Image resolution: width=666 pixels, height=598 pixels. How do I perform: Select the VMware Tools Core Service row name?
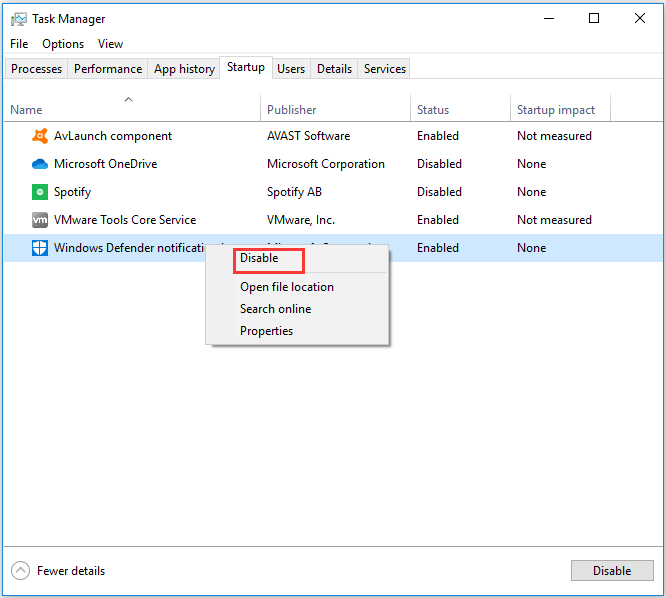tap(125, 220)
